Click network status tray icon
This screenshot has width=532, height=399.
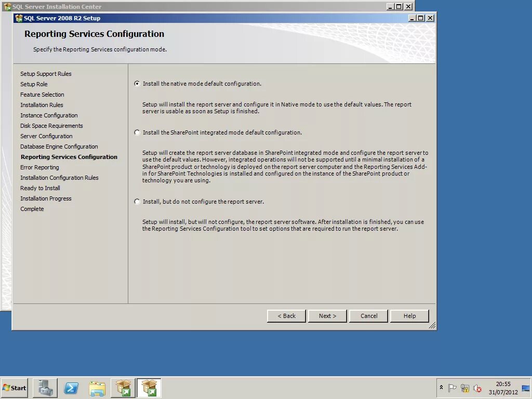click(x=465, y=388)
